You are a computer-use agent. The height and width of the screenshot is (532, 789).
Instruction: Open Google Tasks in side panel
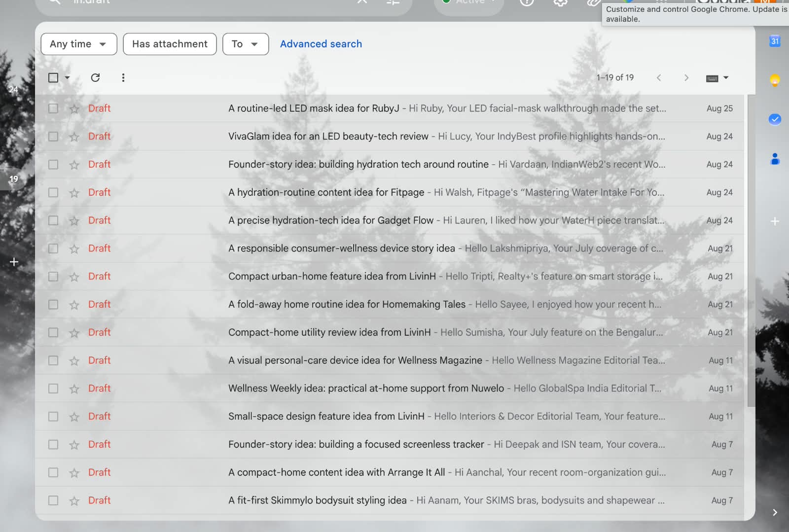(x=775, y=119)
